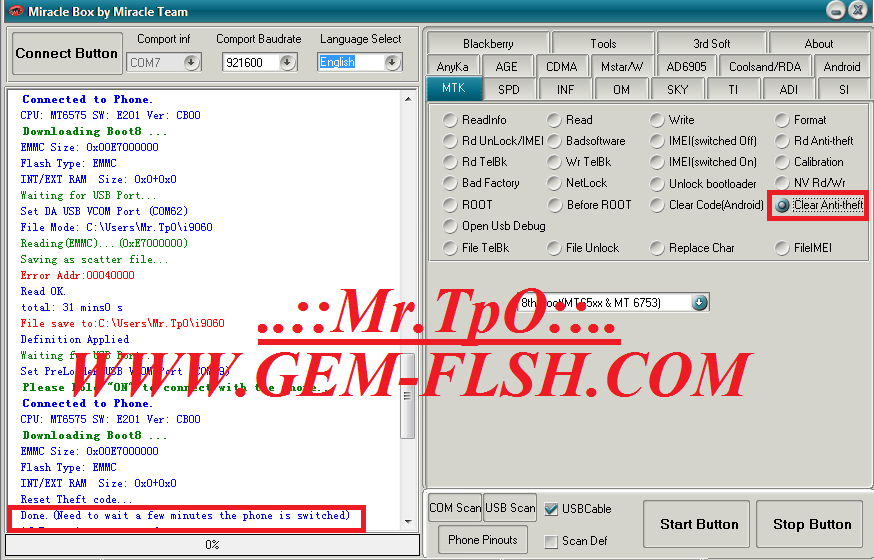Open the Language Select dropdown arrow
This screenshot has height=560, width=874.
(x=392, y=62)
